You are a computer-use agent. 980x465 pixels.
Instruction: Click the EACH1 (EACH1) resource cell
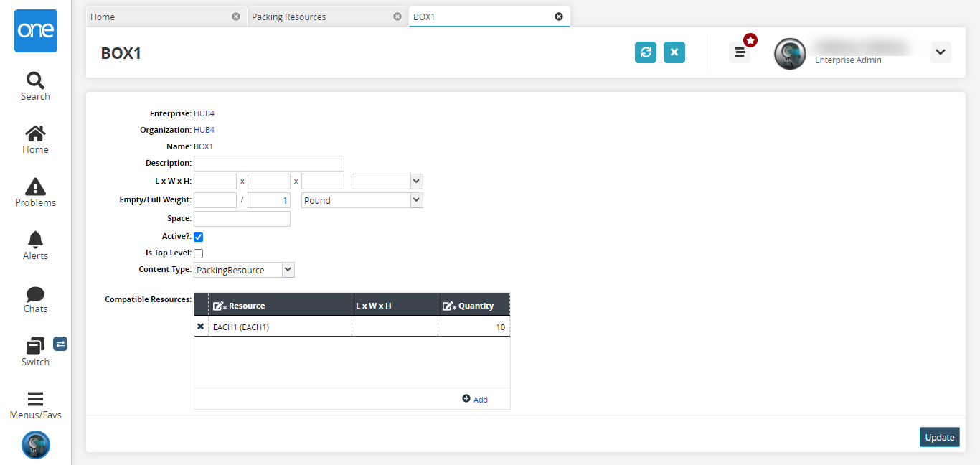[x=280, y=327]
